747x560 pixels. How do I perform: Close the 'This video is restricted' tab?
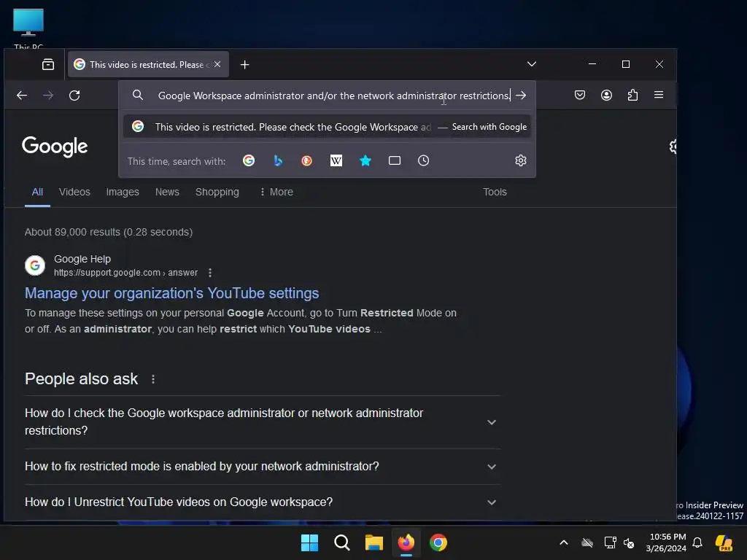click(x=217, y=64)
